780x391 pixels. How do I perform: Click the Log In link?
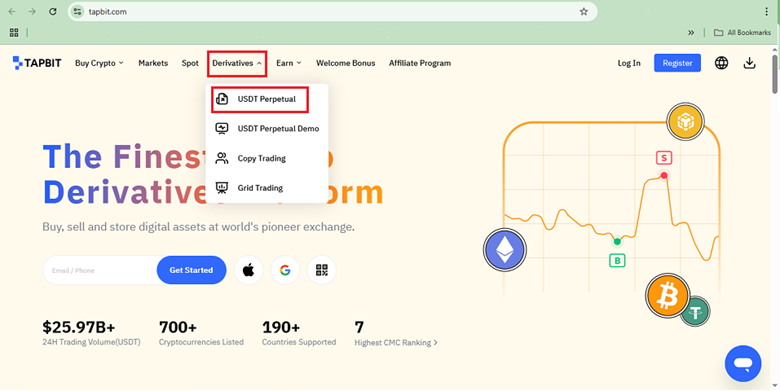pos(629,63)
